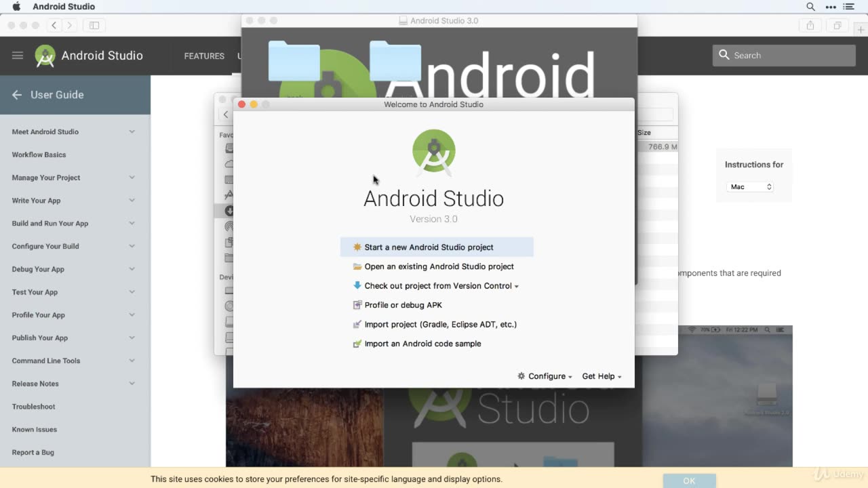Expand Write Your App section
868x488 pixels.
pos(132,201)
